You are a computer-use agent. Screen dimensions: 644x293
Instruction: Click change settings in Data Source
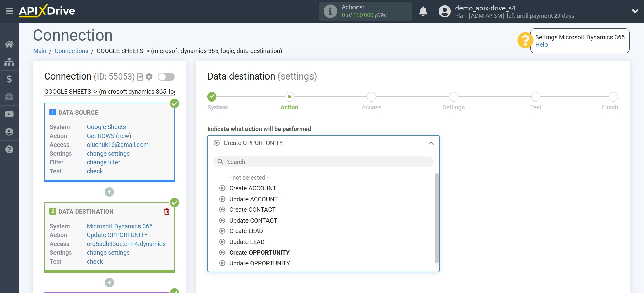tap(108, 154)
